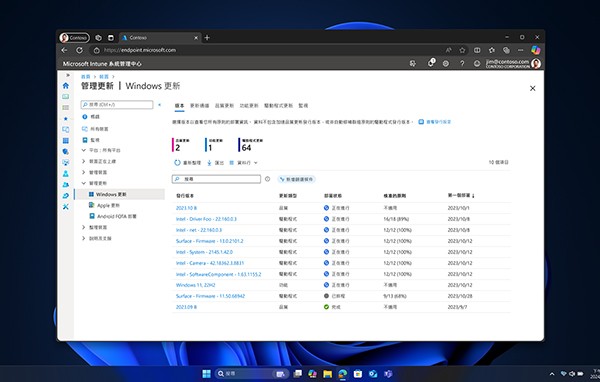The width and height of the screenshot is (600, 382).
Task: Click the browser favorite star icon
Action: pyautogui.click(x=462, y=50)
